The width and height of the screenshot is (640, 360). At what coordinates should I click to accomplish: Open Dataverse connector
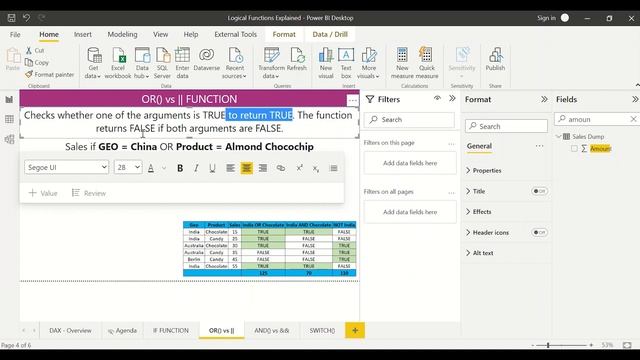207,59
